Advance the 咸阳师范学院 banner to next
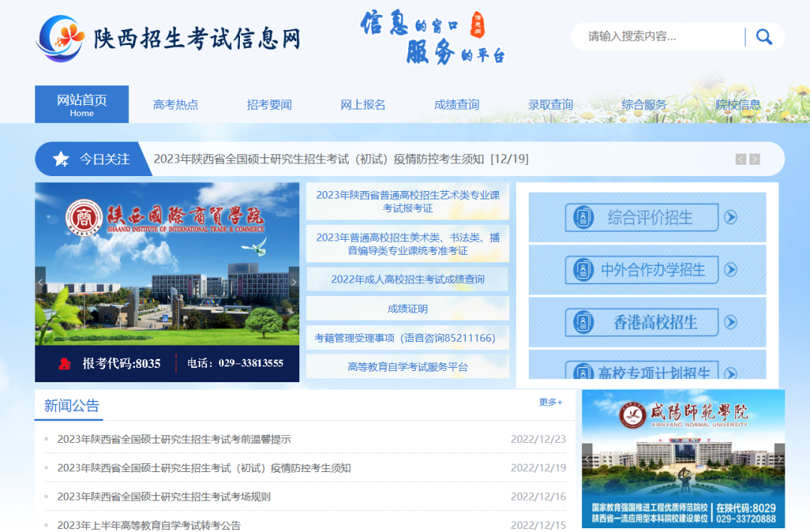This screenshot has width=810, height=532. 779,459
